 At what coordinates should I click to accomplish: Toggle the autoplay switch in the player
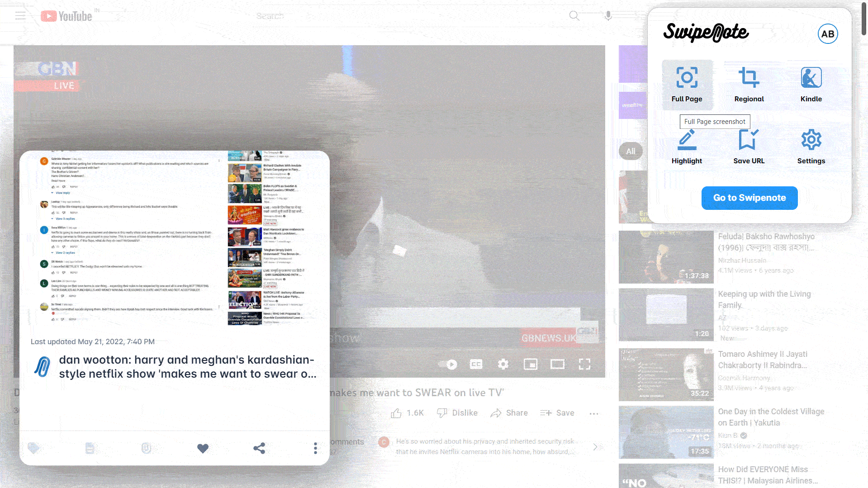(x=448, y=364)
